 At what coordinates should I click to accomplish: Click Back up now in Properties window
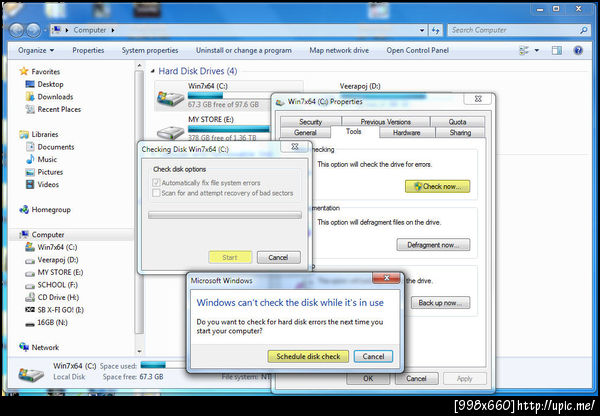click(440, 303)
